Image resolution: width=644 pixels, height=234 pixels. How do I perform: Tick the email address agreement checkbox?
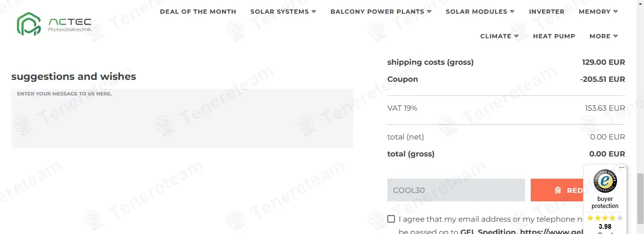pos(391,219)
